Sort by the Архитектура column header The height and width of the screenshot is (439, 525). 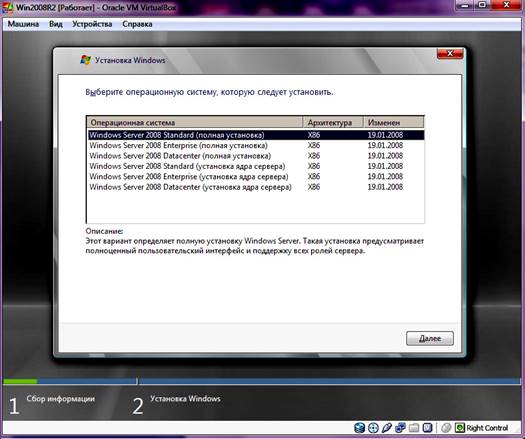(x=333, y=123)
